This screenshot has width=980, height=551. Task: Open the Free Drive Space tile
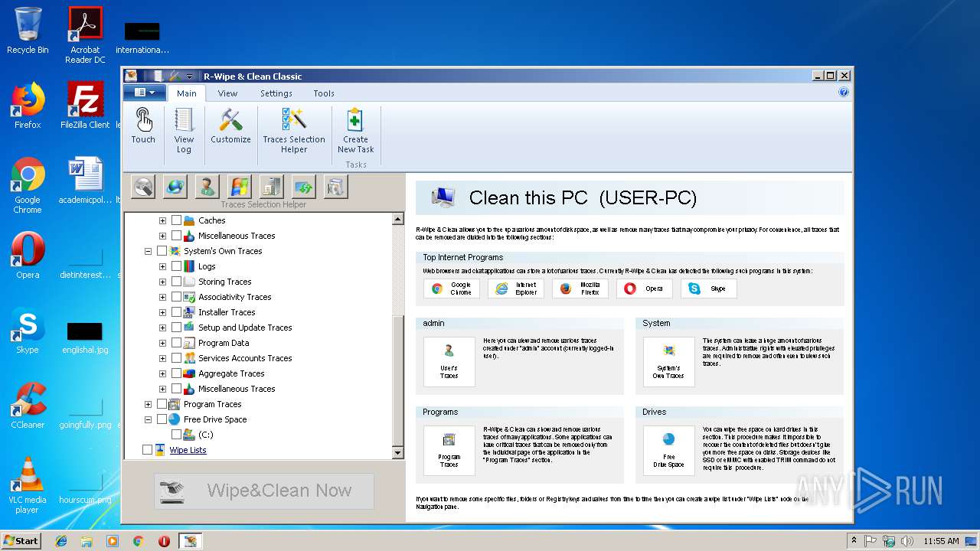668,450
